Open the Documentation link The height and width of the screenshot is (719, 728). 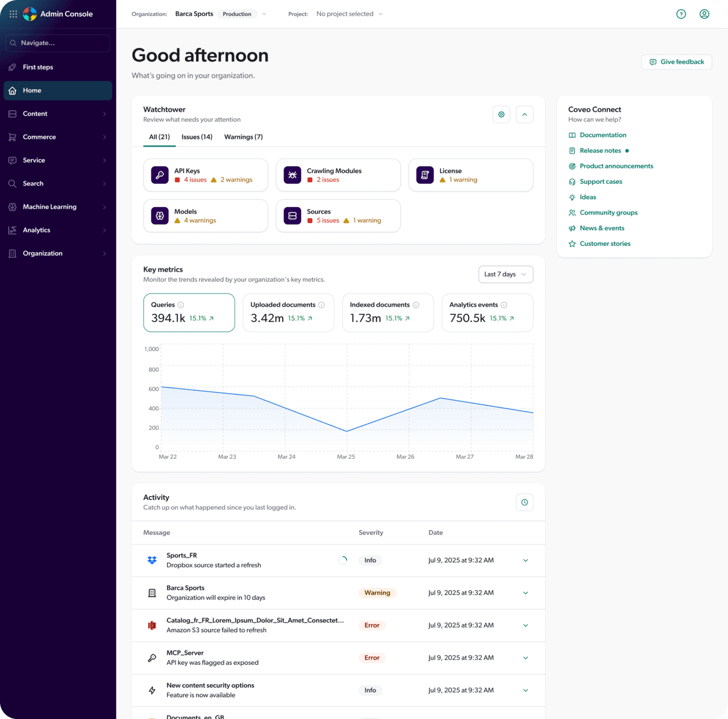[603, 135]
